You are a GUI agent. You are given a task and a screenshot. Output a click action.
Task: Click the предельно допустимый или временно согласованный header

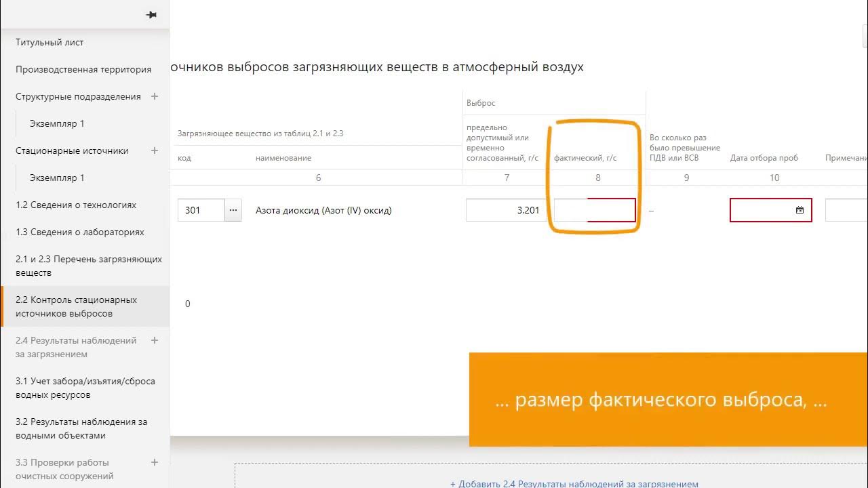(502, 143)
